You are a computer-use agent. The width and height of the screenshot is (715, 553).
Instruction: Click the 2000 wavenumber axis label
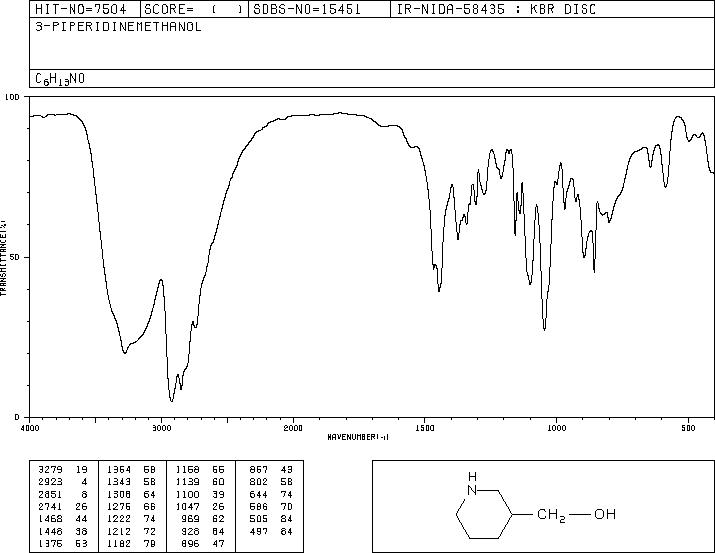[x=293, y=428]
